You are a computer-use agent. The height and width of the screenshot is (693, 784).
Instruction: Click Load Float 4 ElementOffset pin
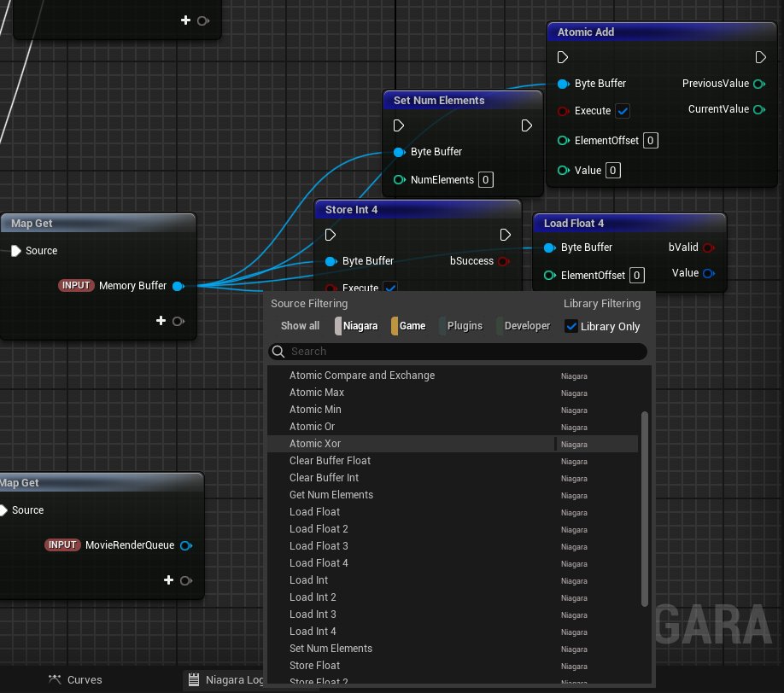pos(549,276)
